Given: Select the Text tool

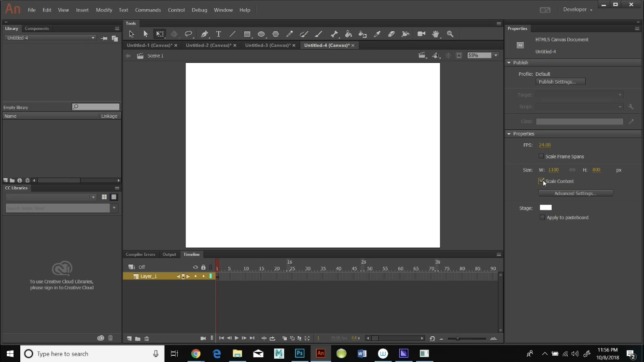Looking at the screenshot, I should (218, 34).
